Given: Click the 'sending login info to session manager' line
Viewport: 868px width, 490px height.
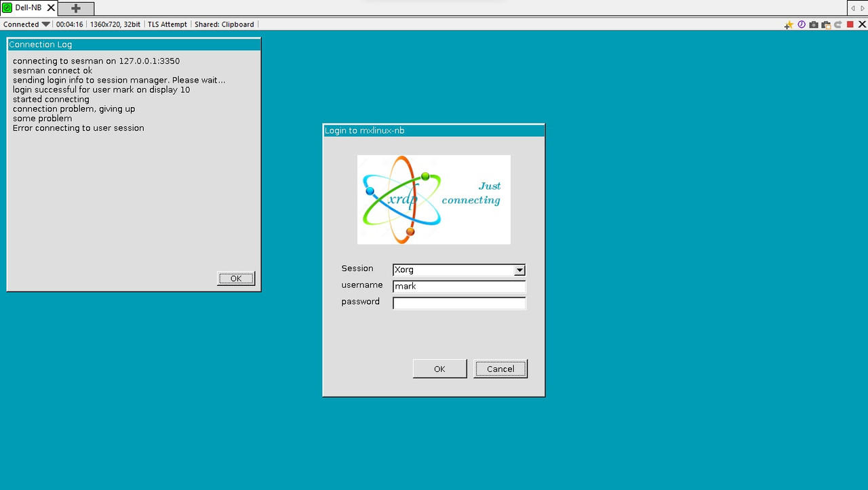Looking at the screenshot, I should [119, 80].
